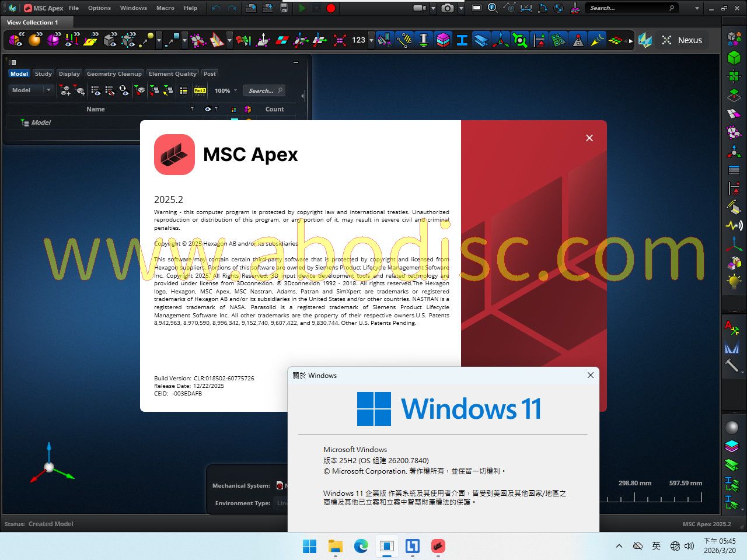This screenshot has width=747, height=560.
Task: Expand the 123 numbering dropdown arrow
Action: pyautogui.click(x=371, y=40)
